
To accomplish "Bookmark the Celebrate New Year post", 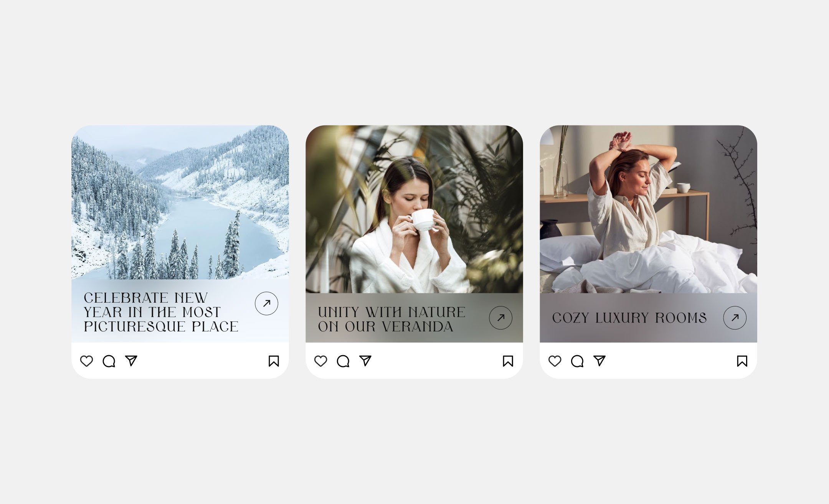I will coord(274,361).
